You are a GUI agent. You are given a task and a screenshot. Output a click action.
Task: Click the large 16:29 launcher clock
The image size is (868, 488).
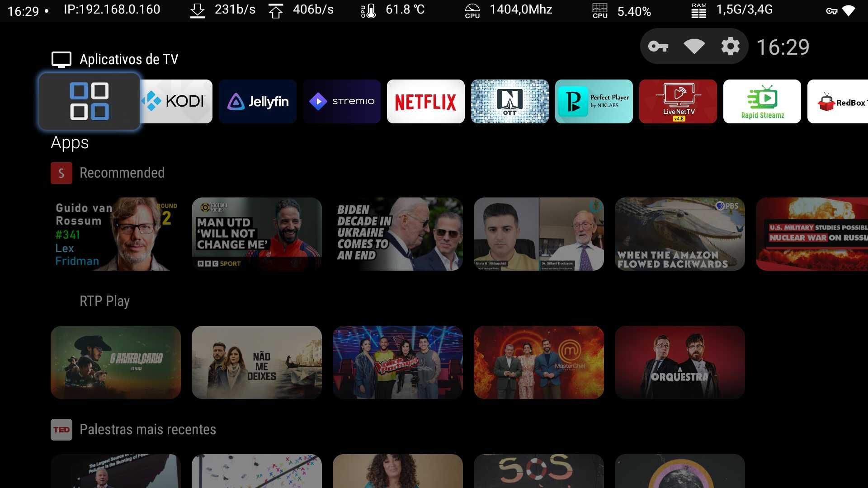coord(783,47)
